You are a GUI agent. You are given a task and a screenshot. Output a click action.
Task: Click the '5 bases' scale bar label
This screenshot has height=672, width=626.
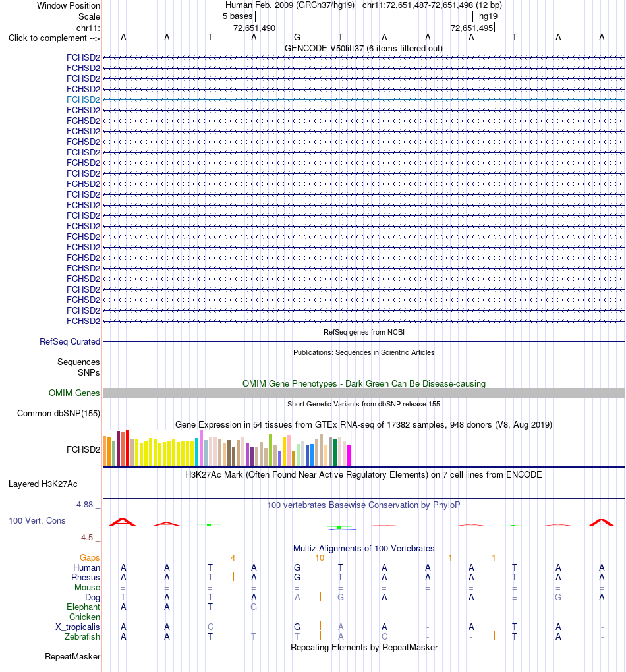click(x=237, y=16)
